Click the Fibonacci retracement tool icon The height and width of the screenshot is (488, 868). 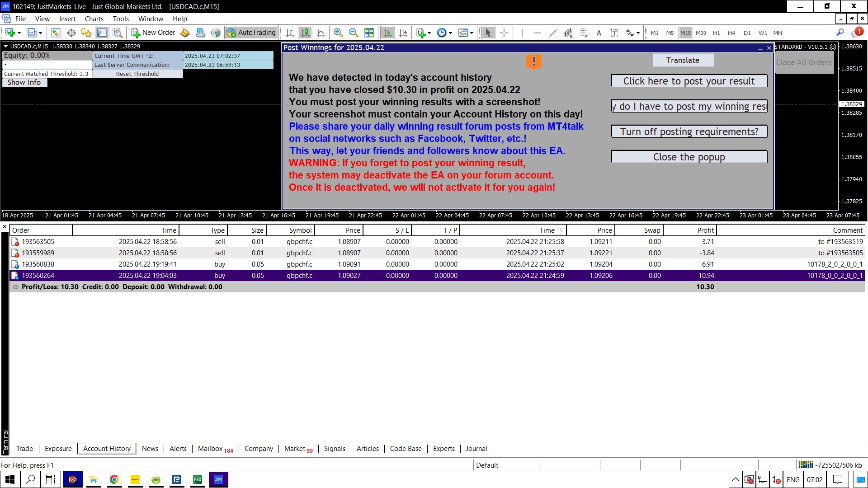click(584, 33)
